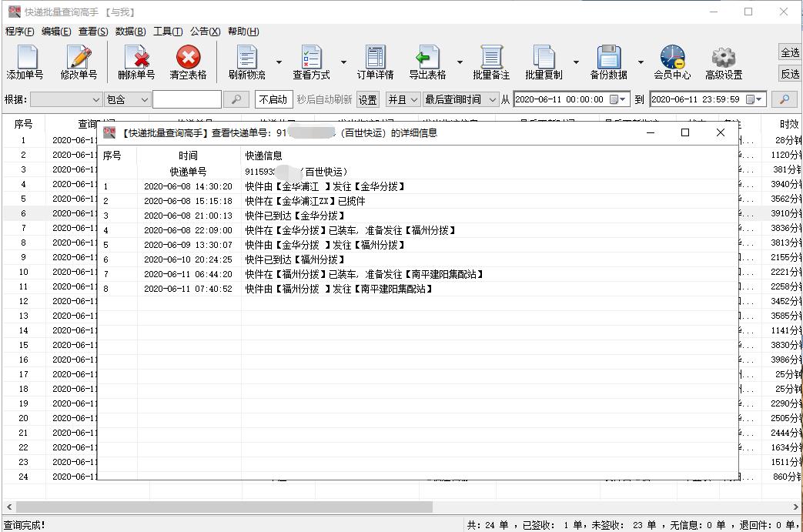803x532 pixels.
Task: Click the 备份数据 (Backup Data) icon
Action: click(x=611, y=62)
